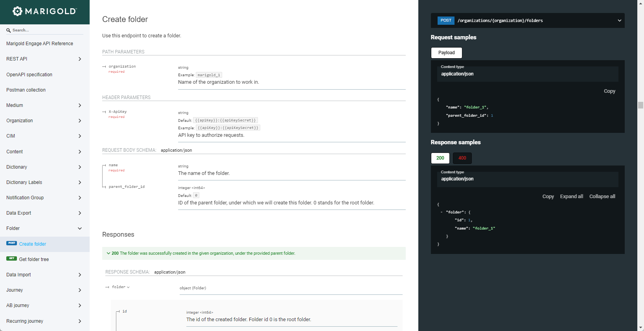Open the POST endpoint URL dropdown
Image resolution: width=644 pixels, height=331 pixels.
pyautogui.click(x=619, y=20)
